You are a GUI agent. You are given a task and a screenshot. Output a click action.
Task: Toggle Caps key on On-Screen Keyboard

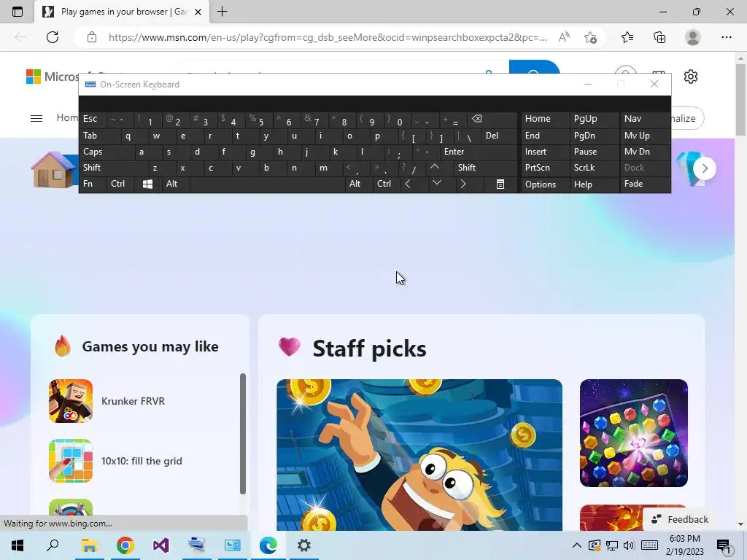tap(107, 152)
